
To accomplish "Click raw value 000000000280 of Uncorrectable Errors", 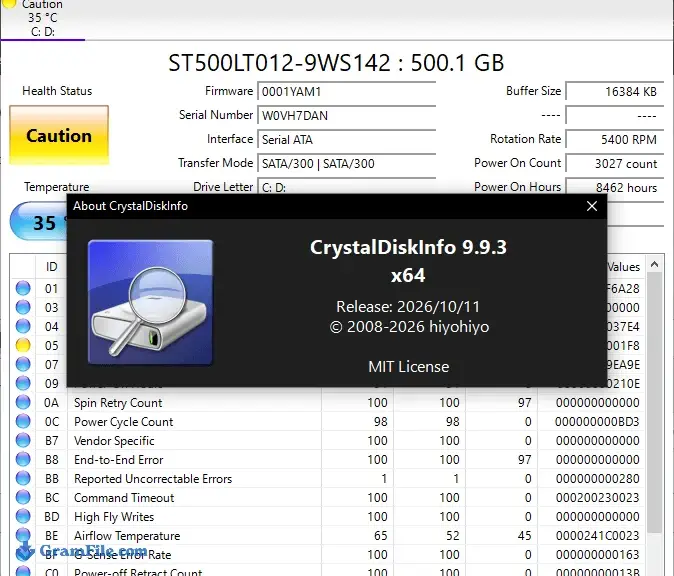I will pos(597,478).
